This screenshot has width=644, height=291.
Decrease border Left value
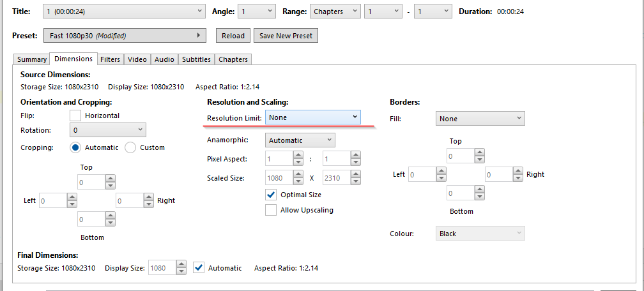(x=441, y=177)
